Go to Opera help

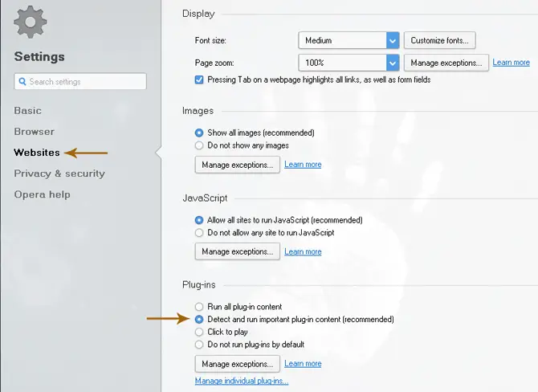coord(43,194)
